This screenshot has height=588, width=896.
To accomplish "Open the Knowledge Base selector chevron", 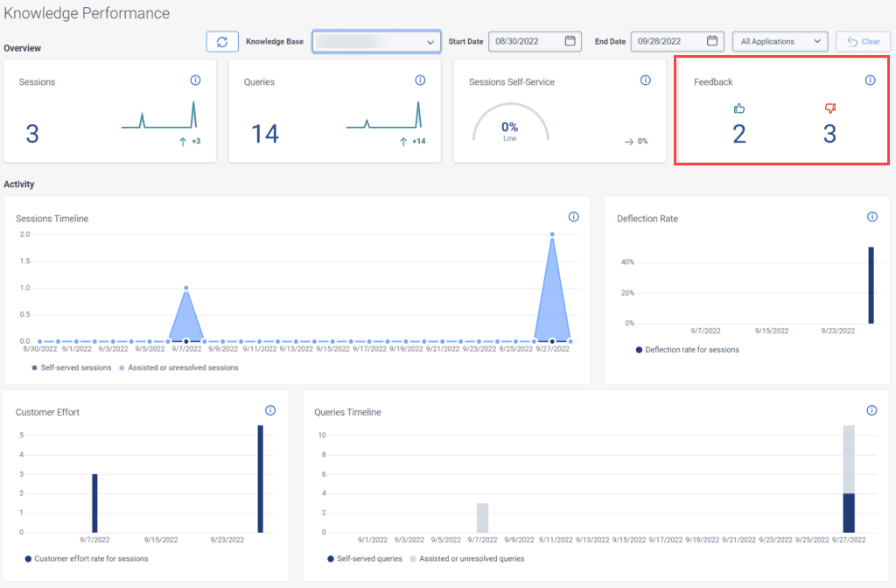I will click(x=430, y=41).
